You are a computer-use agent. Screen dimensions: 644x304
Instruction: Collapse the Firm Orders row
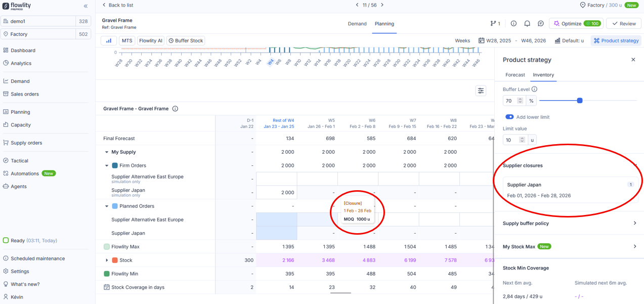[107, 165]
